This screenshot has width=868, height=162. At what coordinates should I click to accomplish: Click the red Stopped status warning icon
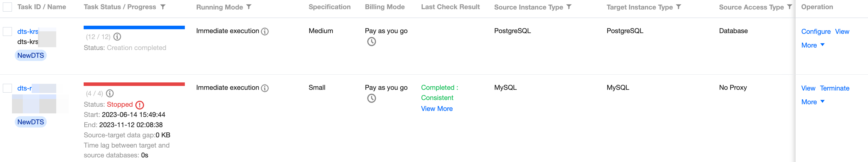coord(140,105)
